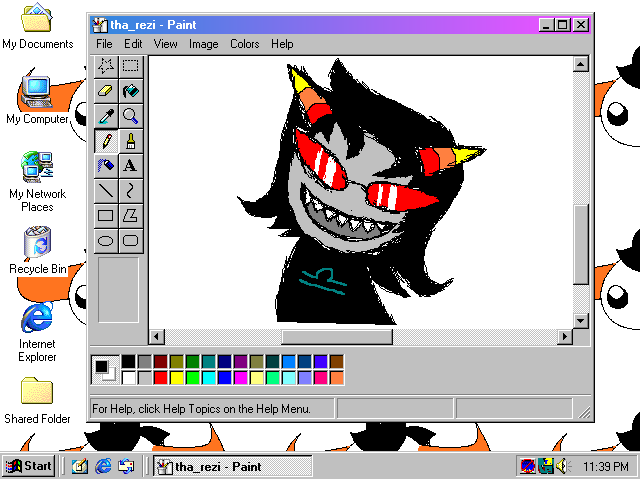The width and height of the screenshot is (640, 479).
Task: Launch Internet Explorer from Quick Launch
Action: pyautogui.click(x=103, y=466)
